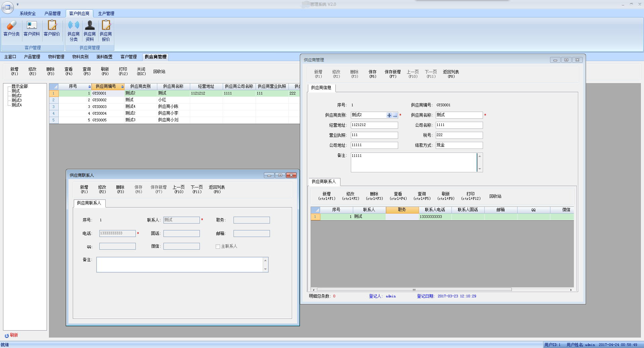Viewport: 644px width, 348px height.
Task: Click the down arrow of 供应商管理 备注 scrollbar
Action: coord(480,169)
